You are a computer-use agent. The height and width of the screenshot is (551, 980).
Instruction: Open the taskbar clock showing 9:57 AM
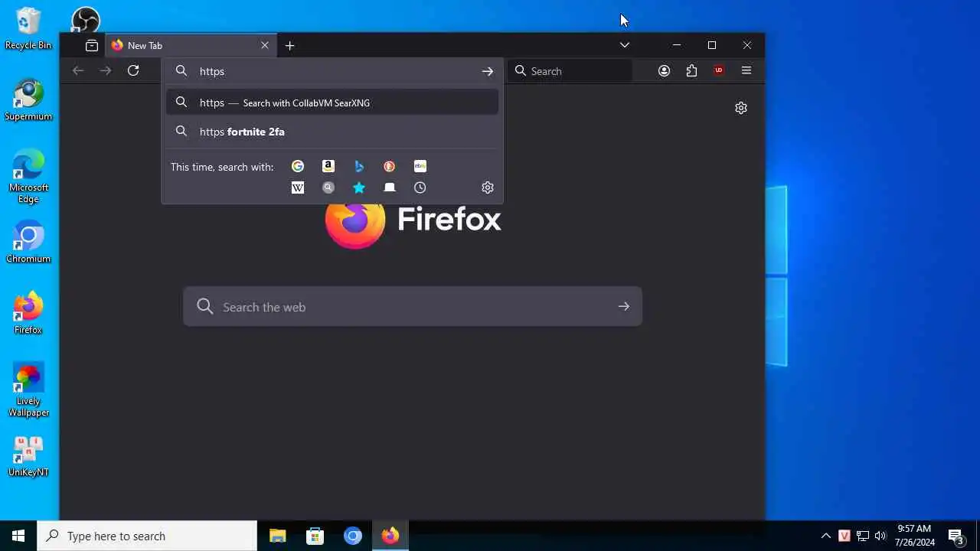(x=915, y=536)
